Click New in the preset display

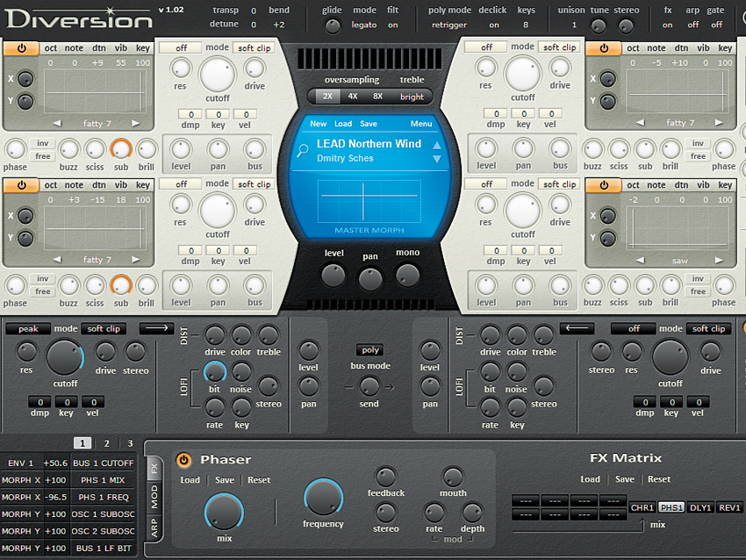[319, 124]
